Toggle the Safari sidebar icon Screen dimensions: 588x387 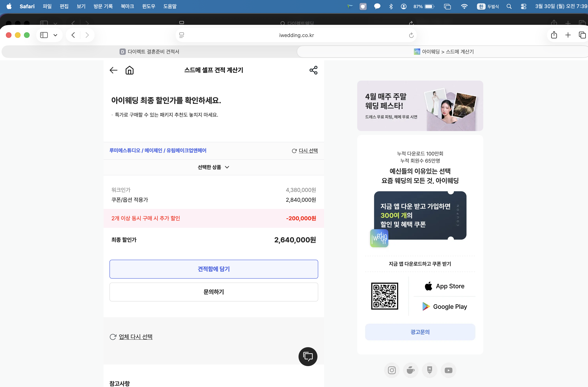(x=44, y=35)
